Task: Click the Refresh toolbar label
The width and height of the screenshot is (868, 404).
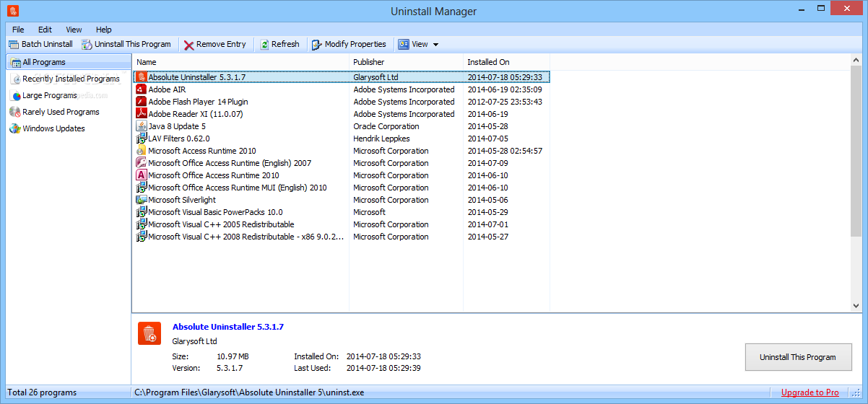Action: point(285,45)
